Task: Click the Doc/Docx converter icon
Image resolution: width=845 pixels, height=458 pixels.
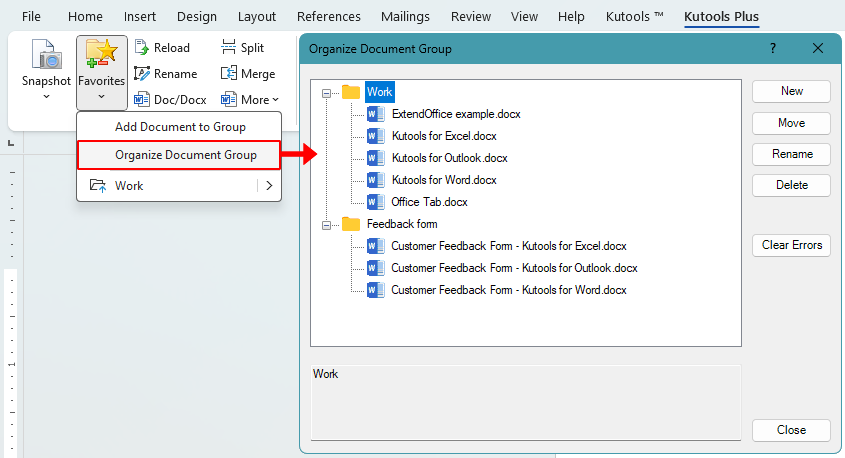Action: 142,99
